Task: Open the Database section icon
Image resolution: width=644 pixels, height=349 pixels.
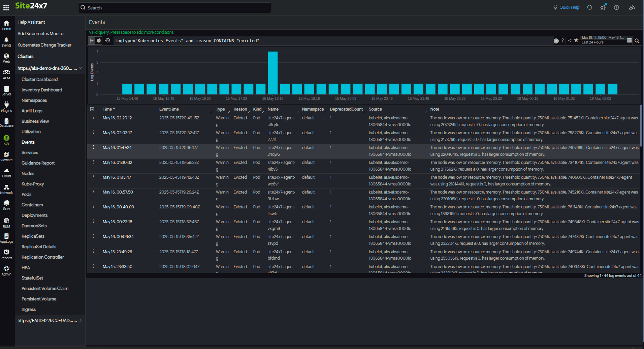Action: (x=6, y=123)
